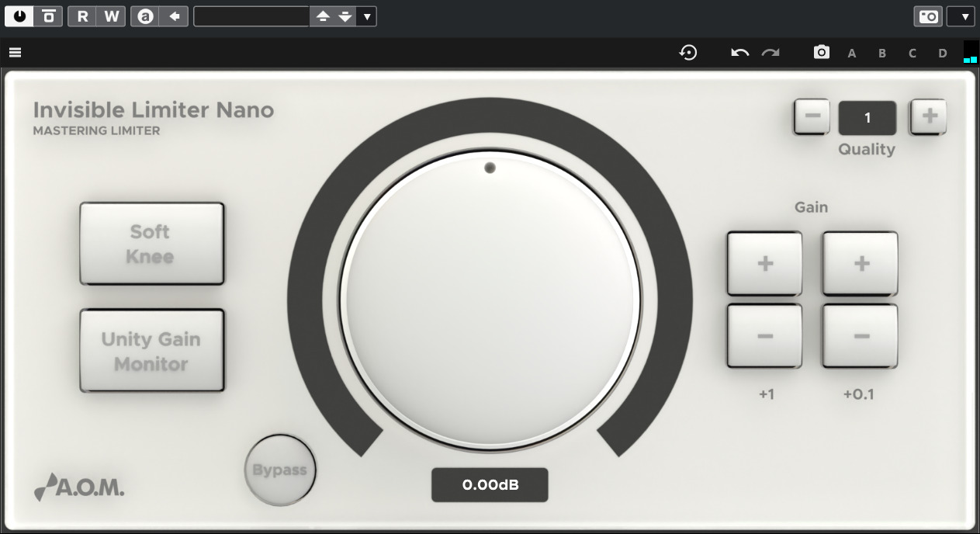Lower gain by 0.1 dB with minus button
Image resolution: width=980 pixels, height=534 pixels.
click(x=861, y=336)
